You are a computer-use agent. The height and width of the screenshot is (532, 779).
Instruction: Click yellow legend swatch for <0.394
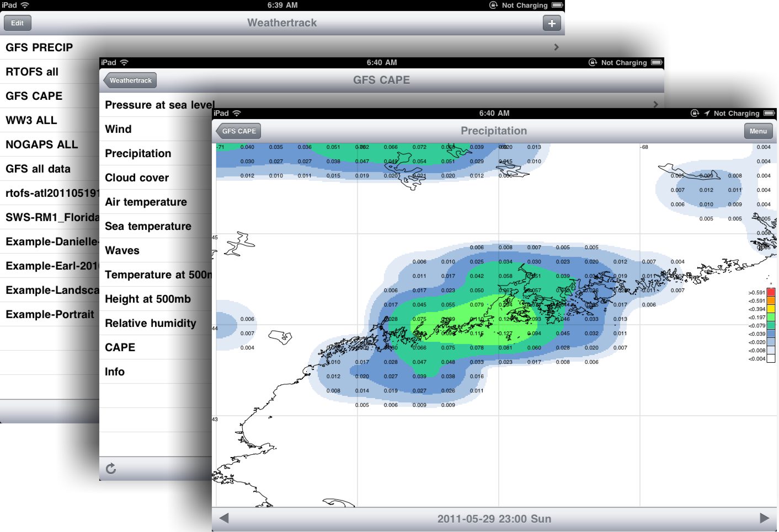point(771,309)
